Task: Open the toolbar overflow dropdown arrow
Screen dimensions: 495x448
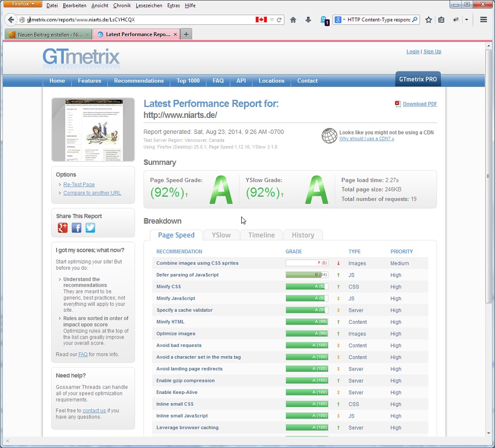Action: click(466, 20)
